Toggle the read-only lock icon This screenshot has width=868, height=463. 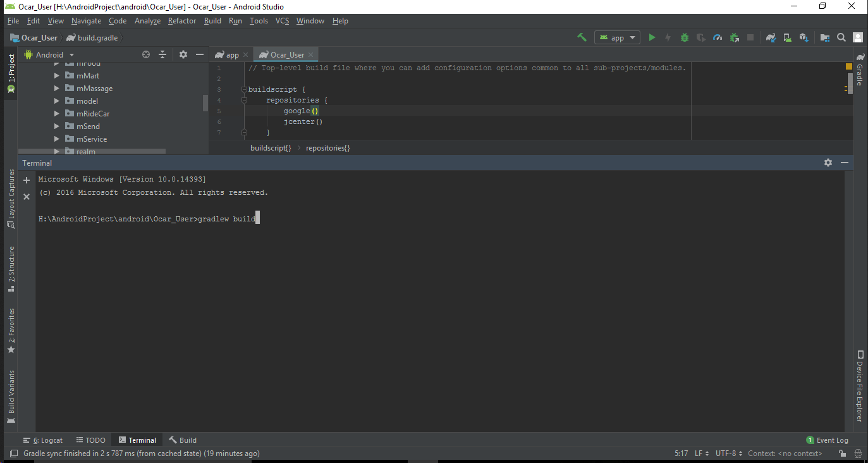click(x=842, y=453)
